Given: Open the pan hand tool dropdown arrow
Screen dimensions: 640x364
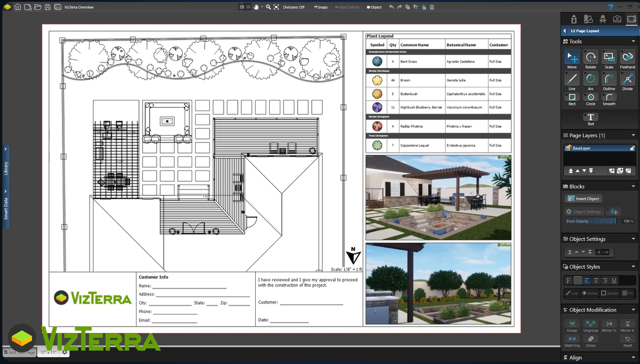Looking at the screenshot, I should pyautogui.click(x=262, y=7).
